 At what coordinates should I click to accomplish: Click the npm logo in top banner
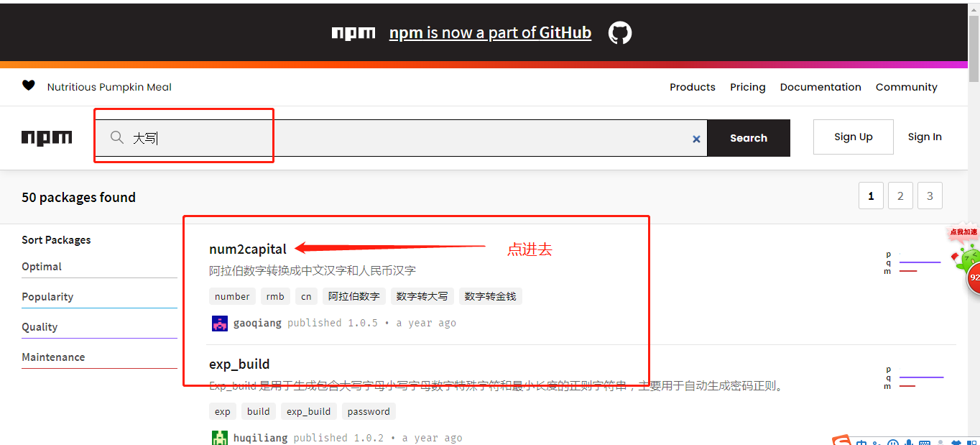(353, 33)
